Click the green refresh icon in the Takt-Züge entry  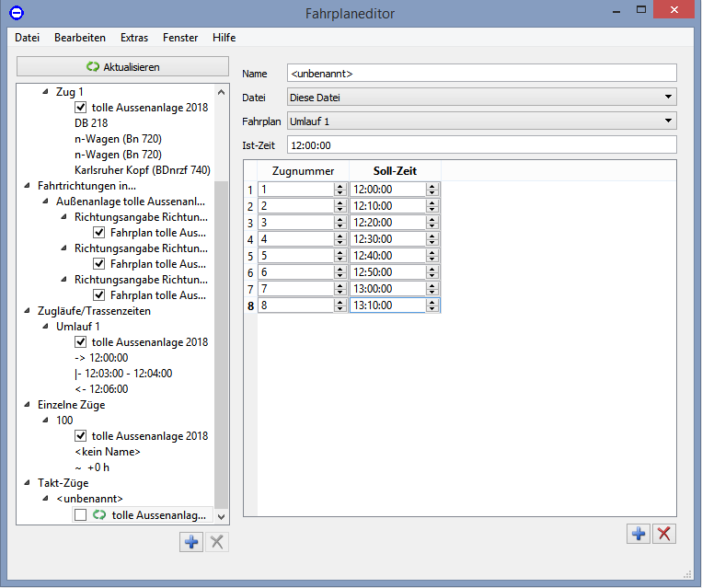(x=99, y=515)
